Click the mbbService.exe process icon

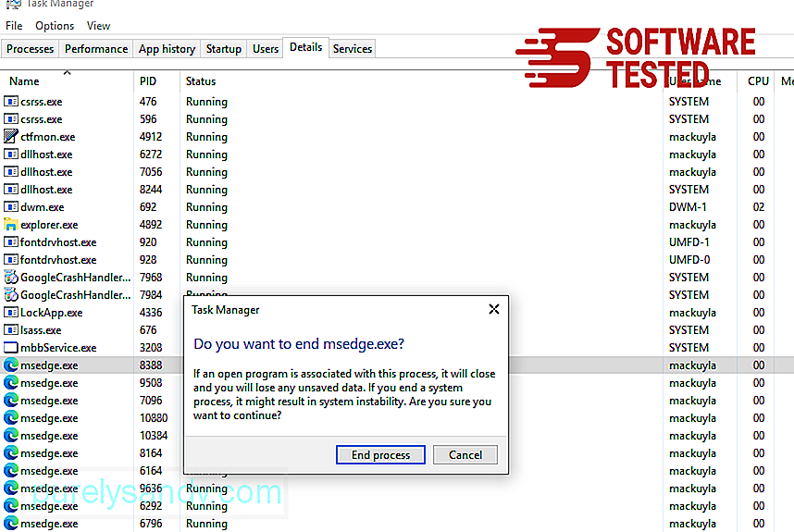point(10,348)
